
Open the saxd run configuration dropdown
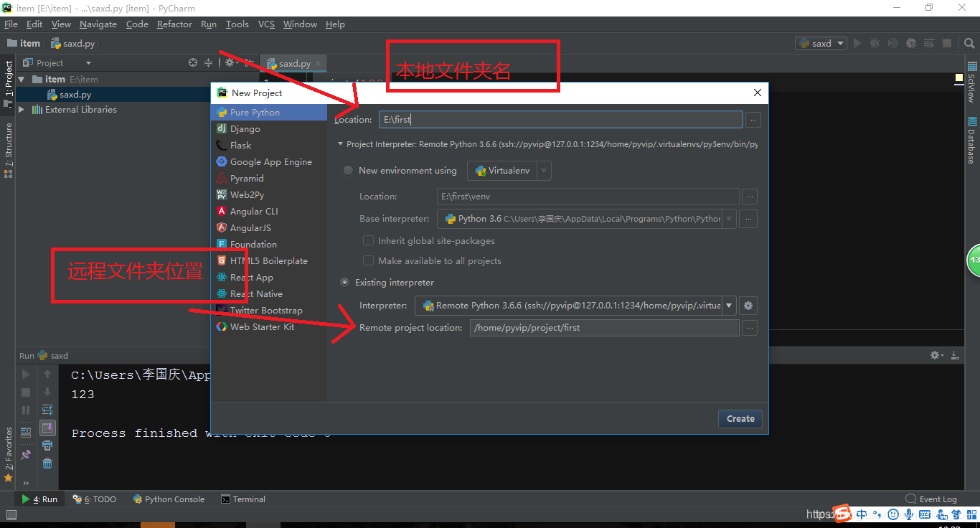(x=821, y=43)
